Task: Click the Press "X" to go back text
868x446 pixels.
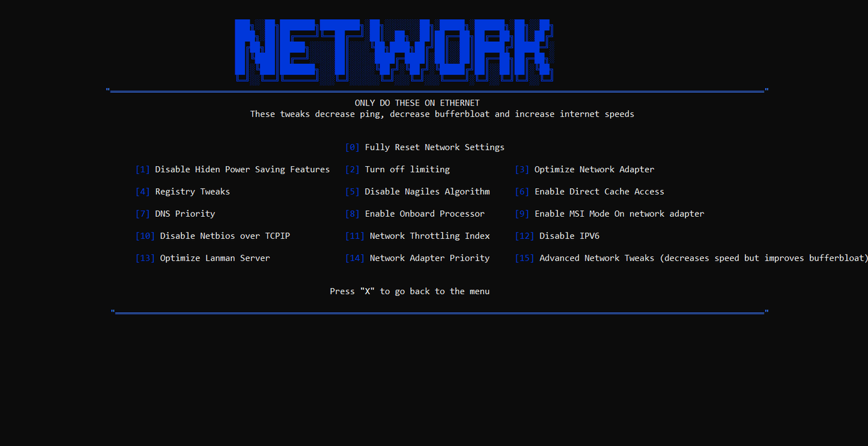Action: pyautogui.click(x=410, y=291)
